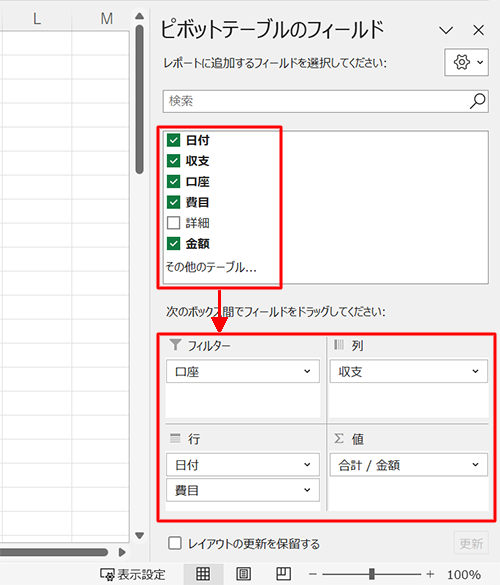Click the zoom slider handle
Screen dimensions: 500x585
click(x=372, y=574)
